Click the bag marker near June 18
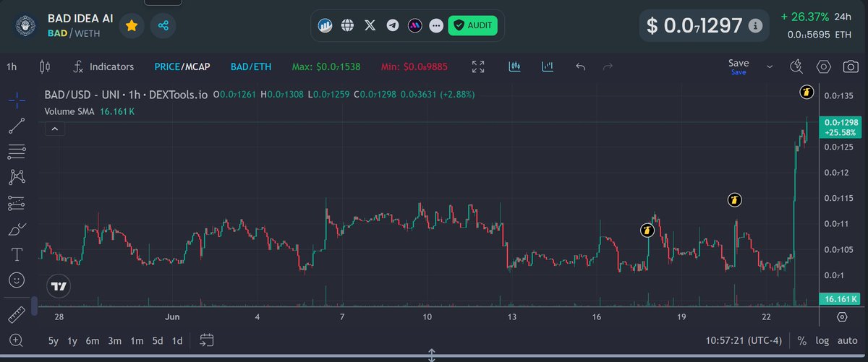This screenshot has width=868, height=362. [x=647, y=230]
